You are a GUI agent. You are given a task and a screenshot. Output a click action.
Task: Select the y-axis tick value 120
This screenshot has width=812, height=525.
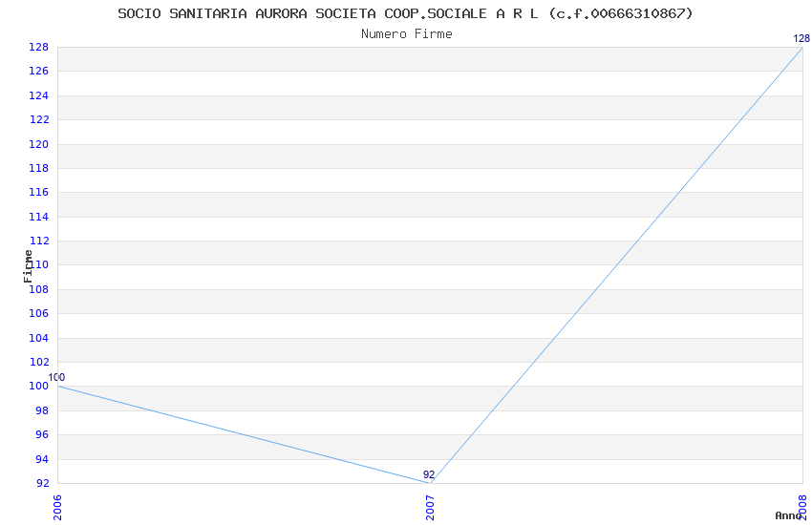click(x=39, y=144)
